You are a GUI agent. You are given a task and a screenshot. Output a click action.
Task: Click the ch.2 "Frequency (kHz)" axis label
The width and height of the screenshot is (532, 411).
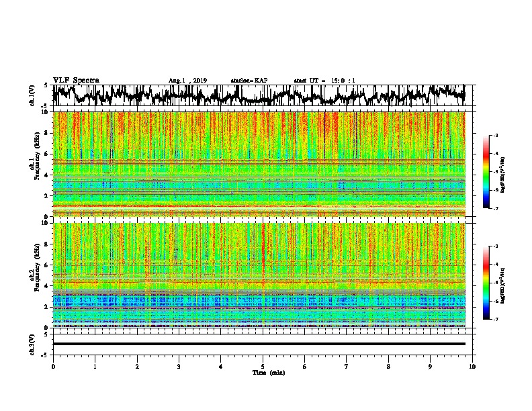[37, 267]
